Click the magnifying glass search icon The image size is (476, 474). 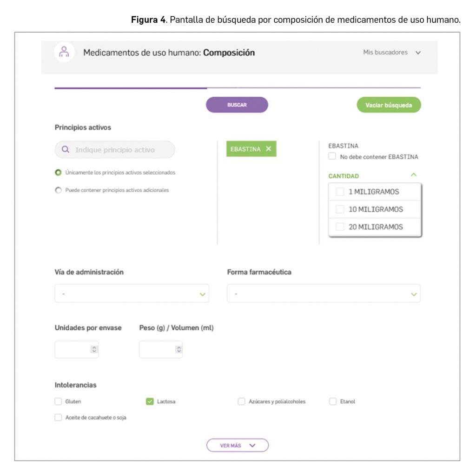tap(66, 150)
